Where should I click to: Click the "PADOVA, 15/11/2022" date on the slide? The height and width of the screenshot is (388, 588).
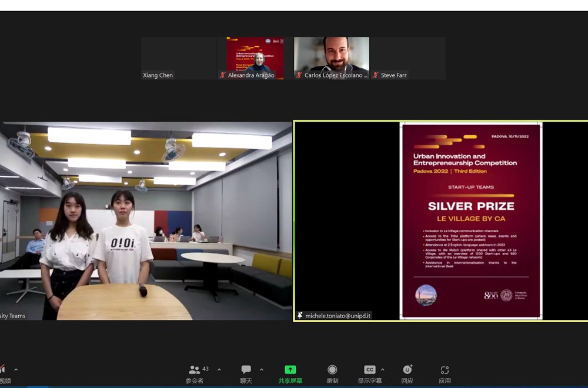pos(510,136)
